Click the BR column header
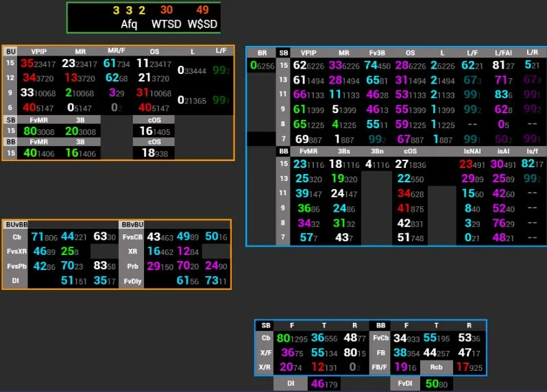Image resolution: width=547 pixels, height=392 pixels. coord(262,53)
